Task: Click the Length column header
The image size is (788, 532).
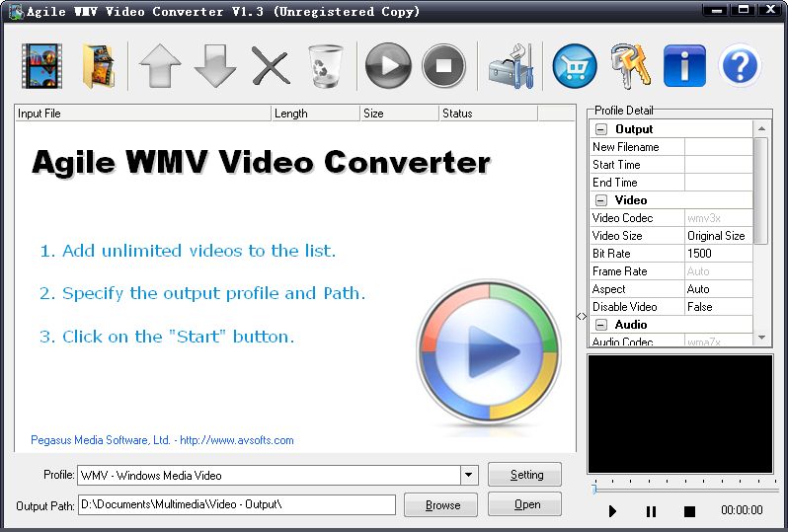Action: pyautogui.click(x=316, y=114)
